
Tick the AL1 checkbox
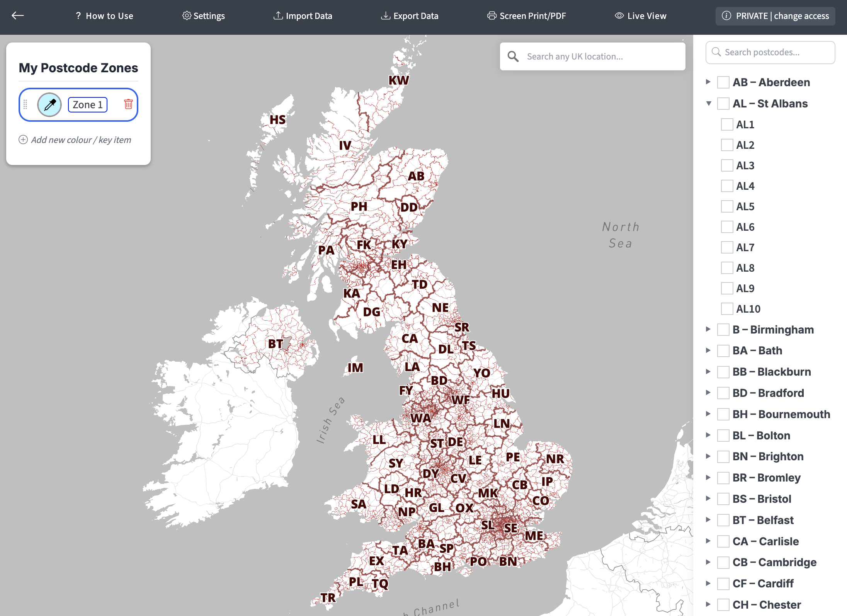(727, 125)
